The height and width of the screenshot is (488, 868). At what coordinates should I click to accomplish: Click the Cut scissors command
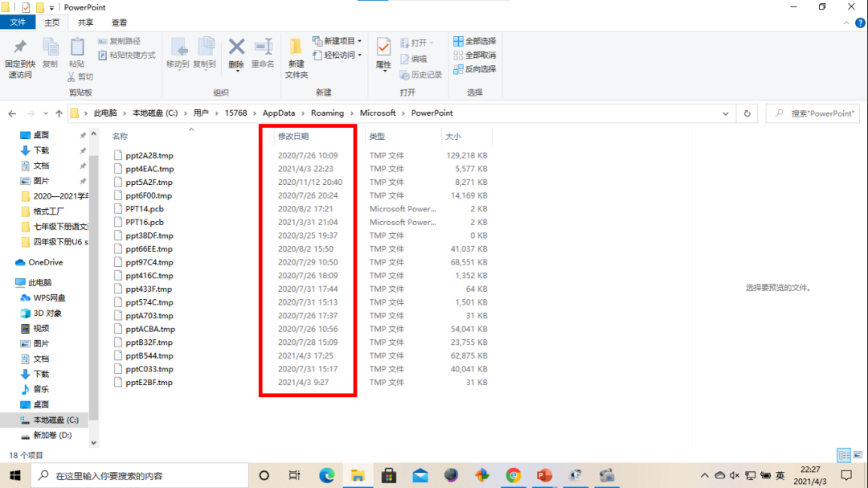(x=80, y=76)
